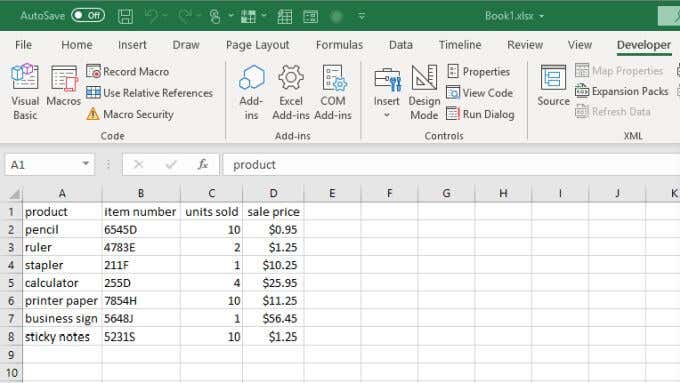
Task: Select cell containing 'business sign'
Action: pyautogui.click(x=62, y=318)
